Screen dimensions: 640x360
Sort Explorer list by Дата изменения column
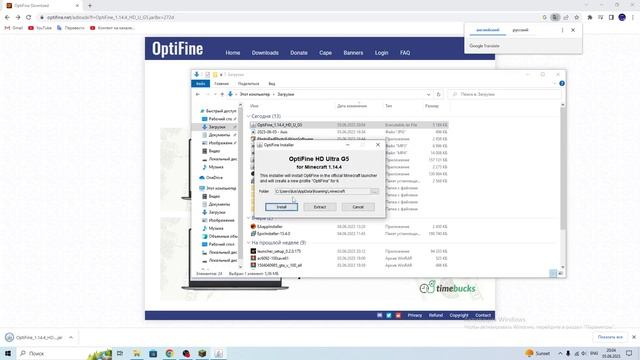click(352, 106)
